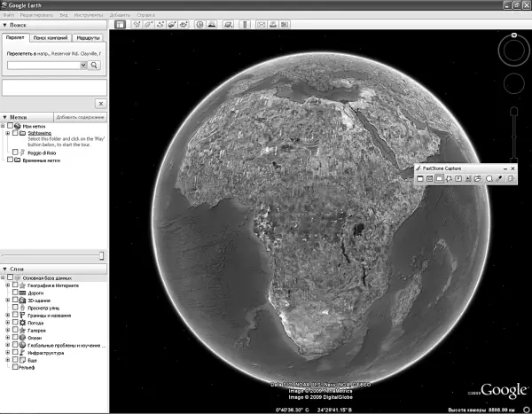Image resolution: width=532 pixels, height=414 pixels.
Task: Open the Инструменты menu
Action: pyautogui.click(x=89, y=15)
